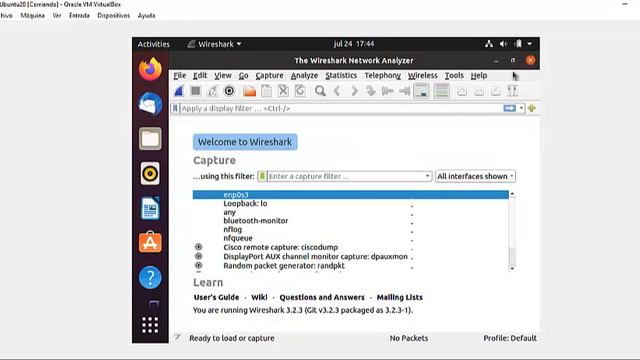
Task: Click the interface list scroll up arrow
Action: click(x=512, y=193)
